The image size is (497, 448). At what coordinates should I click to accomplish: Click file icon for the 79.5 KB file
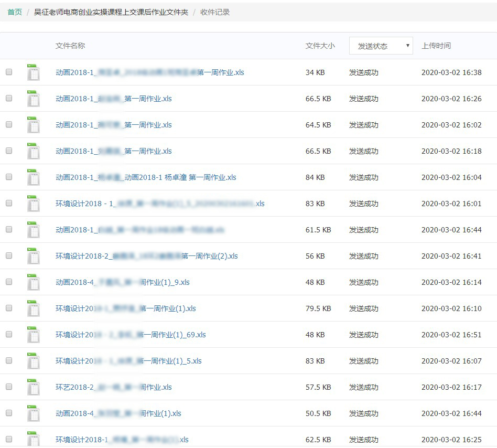pos(34,308)
